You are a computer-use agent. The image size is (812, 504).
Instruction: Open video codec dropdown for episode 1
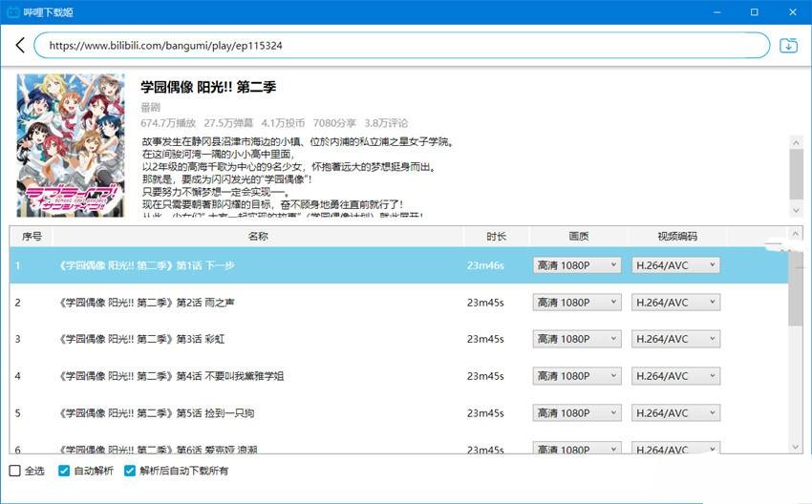(x=675, y=265)
